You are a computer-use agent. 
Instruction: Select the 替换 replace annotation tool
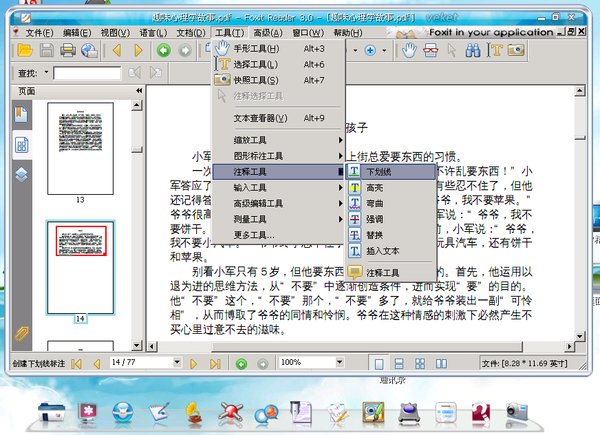(x=376, y=235)
